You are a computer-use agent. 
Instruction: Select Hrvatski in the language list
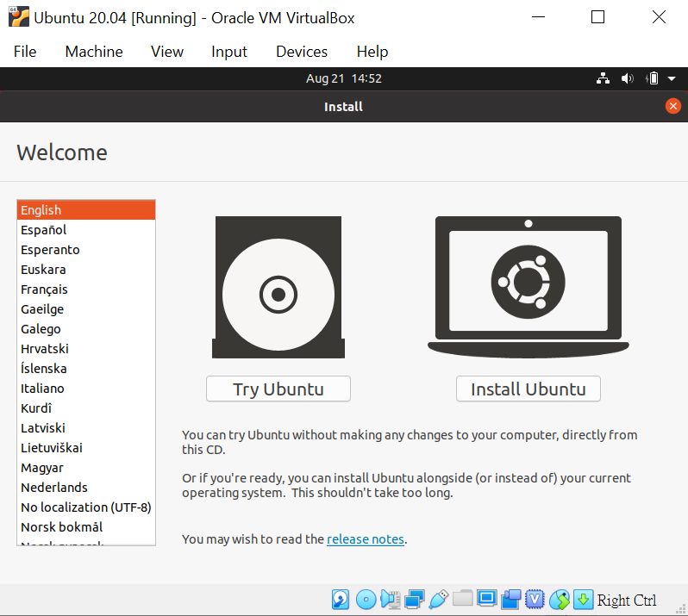tap(86, 349)
